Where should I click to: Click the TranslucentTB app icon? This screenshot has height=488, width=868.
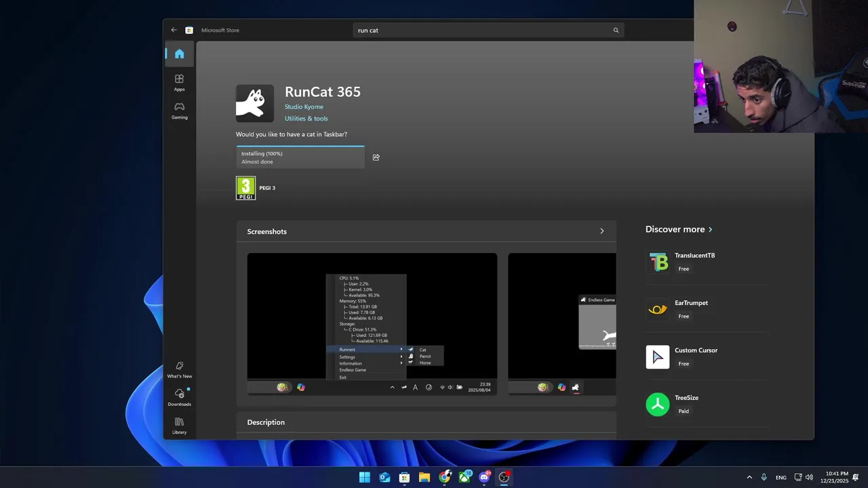(658, 262)
